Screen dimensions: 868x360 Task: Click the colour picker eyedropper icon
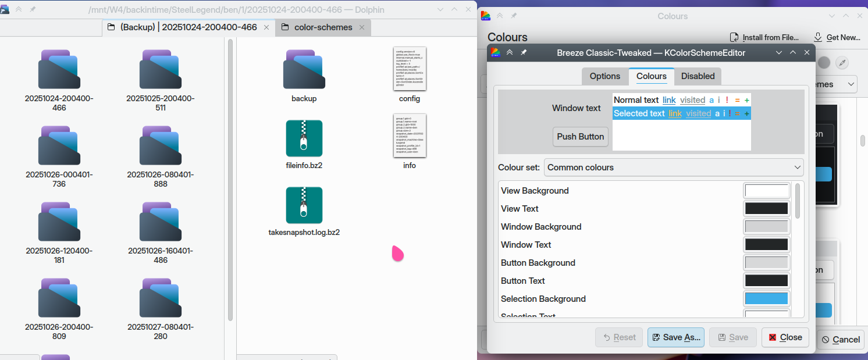pos(841,63)
